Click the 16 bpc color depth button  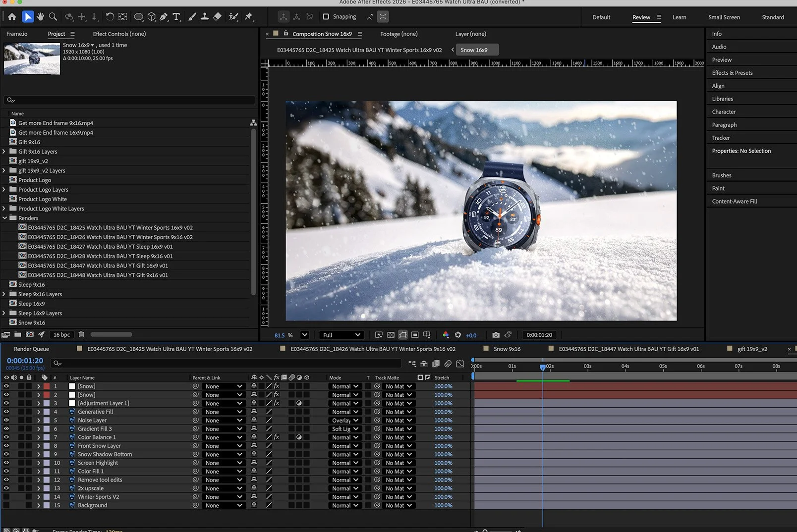pos(62,334)
